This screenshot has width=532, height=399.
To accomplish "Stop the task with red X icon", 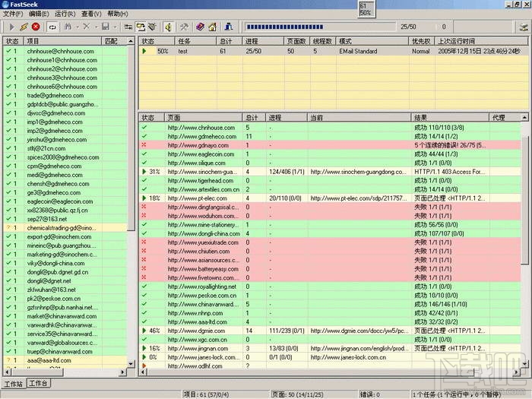I will [36, 27].
